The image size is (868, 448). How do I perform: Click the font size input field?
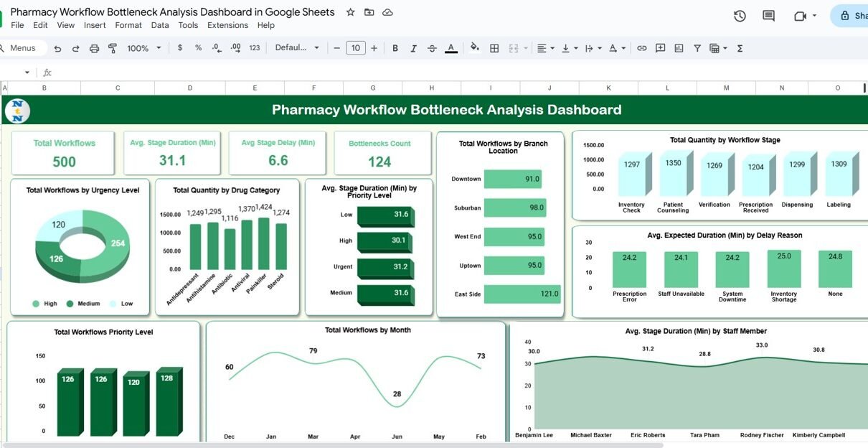(355, 48)
